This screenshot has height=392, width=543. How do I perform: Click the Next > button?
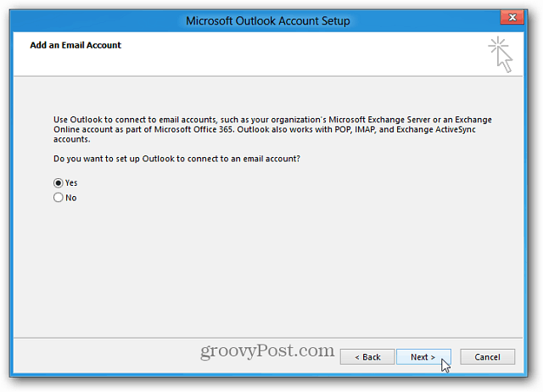pyautogui.click(x=423, y=356)
